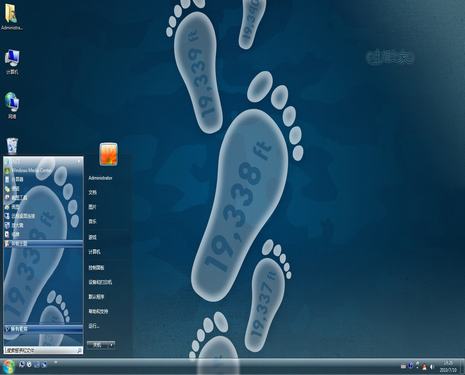This screenshot has width=465, height=375.
Task: Select 运行... in Start menu
Action: pyautogui.click(x=94, y=326)
